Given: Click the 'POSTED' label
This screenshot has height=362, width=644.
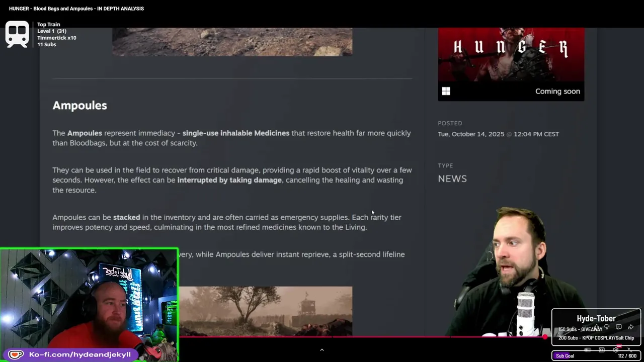Looking at the screenshot, I should [x=450, y=123].
